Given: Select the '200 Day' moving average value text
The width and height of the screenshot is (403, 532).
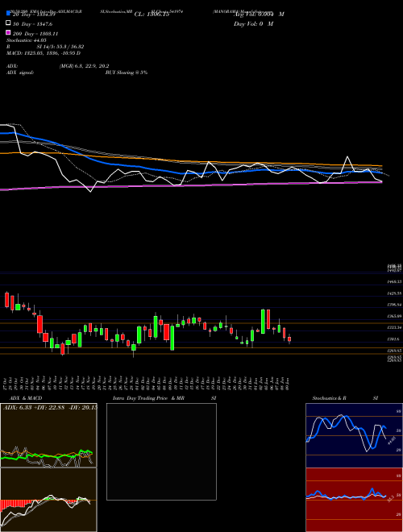Looking at the screenshot, I should click(35, 34).
